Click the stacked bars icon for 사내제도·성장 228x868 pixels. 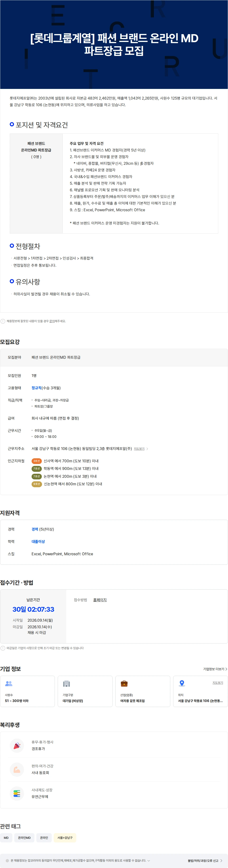[17, 793]
